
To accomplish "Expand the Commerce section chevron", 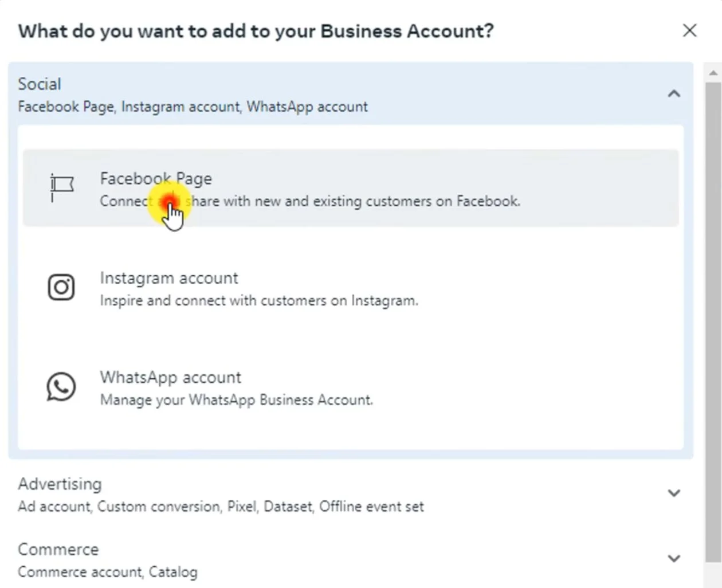I will (674, 558).
